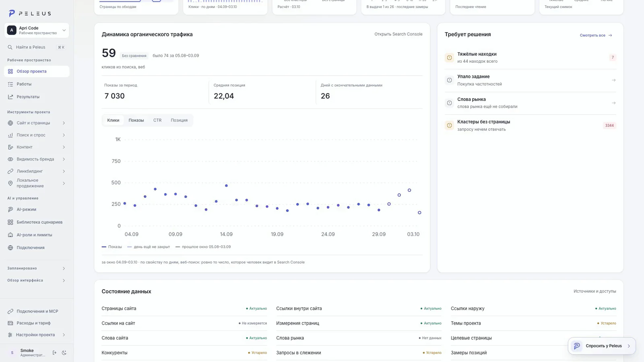The image size is (644, 362).
Task: Click the Подключения globe icon
Action: (10, 248)
